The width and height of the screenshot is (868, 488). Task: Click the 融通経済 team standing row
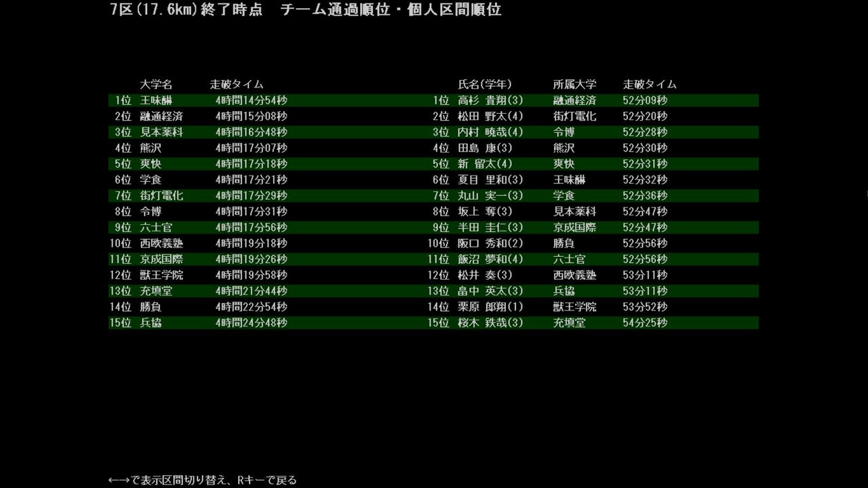pos(201,116)
